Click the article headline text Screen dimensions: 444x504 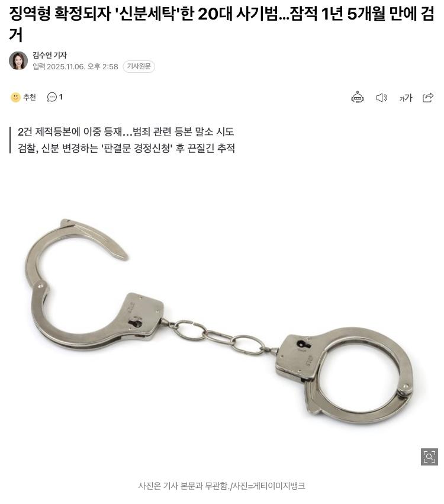pyautogui.click(x=221, y=24)
